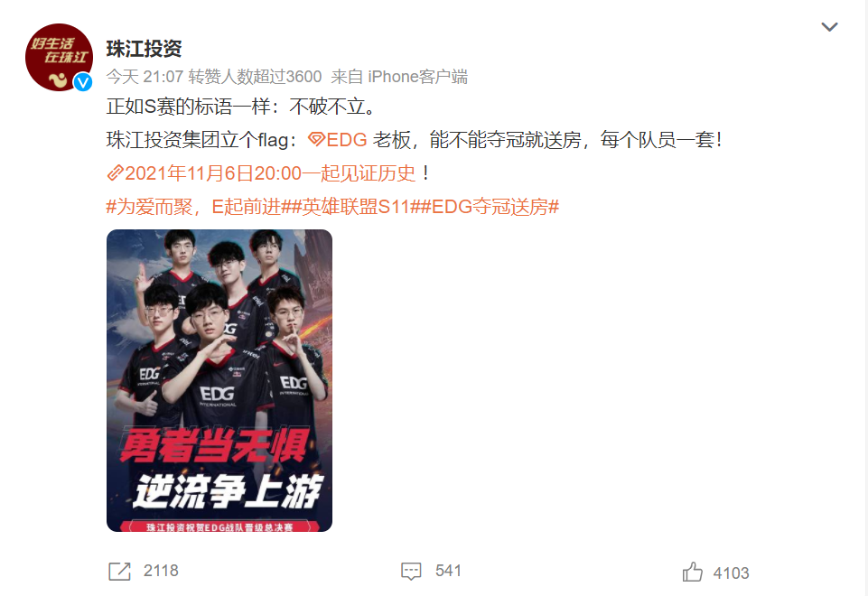This screenshot has width=868, height=596.
Task: Click the link chain icon before date
Action: tap(115, 173)
